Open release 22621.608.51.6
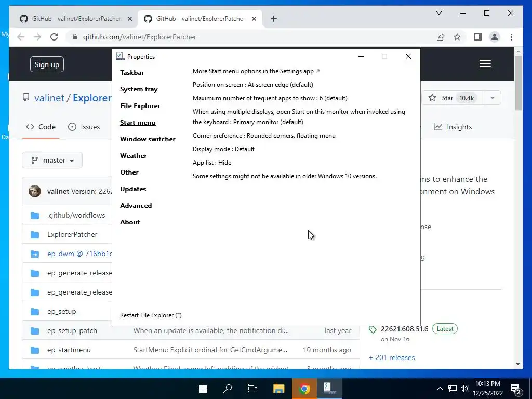 tap(404, 329)
